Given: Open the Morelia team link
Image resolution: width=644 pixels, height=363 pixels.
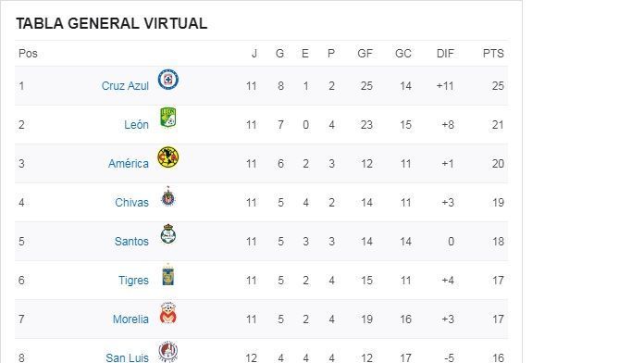Looking at the screenshot, I should click(130, 319).
